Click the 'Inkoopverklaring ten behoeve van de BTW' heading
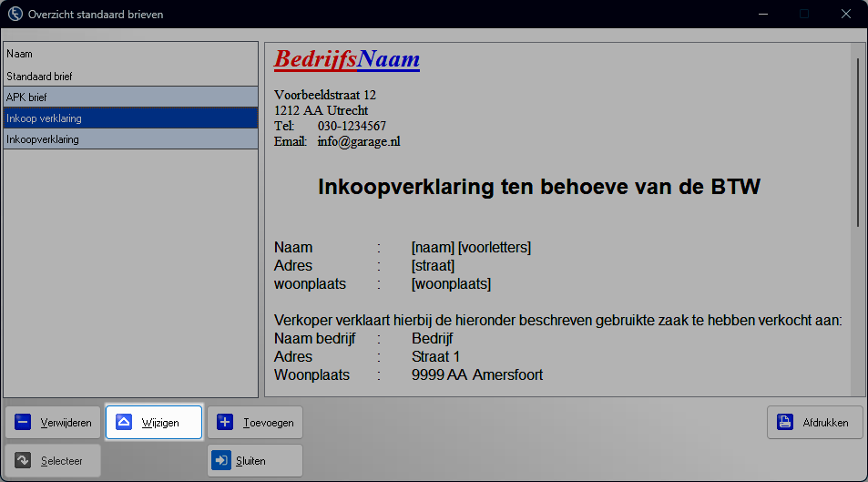This screenshot has height=482, width=868. click(x=538, y=188)
